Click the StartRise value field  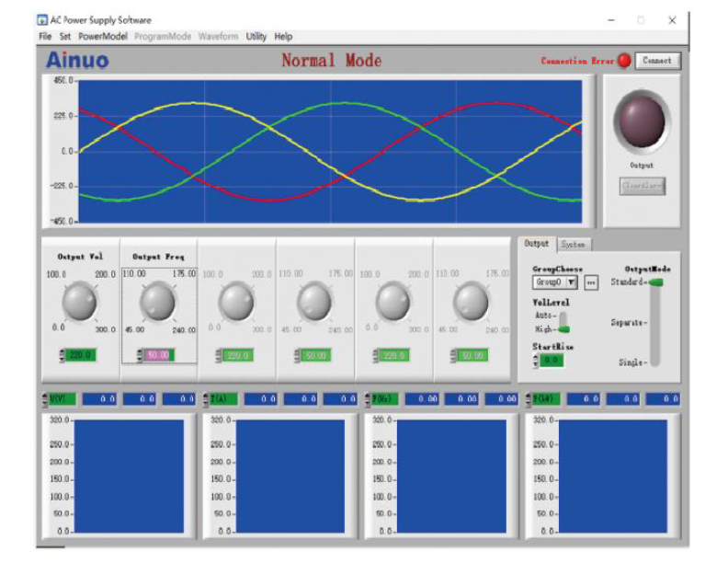pyautogui.click(x=552, y=361)
